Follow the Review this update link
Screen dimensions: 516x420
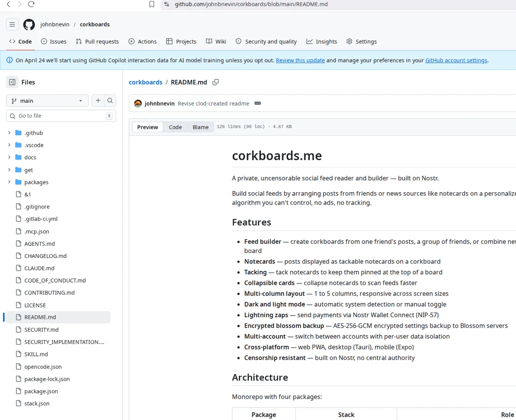point(300,60)
